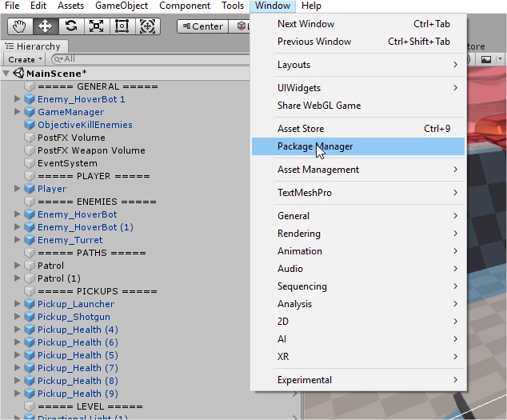
Task: Click the Hierarchy tab list icon
Action: click(x=10, y=46)
